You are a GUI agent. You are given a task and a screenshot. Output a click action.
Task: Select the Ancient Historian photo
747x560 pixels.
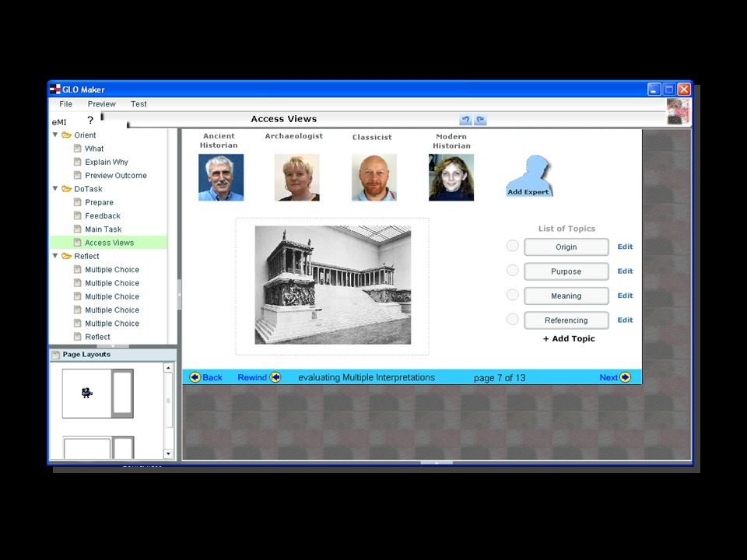pyautogui.click(x=221, y=177)
